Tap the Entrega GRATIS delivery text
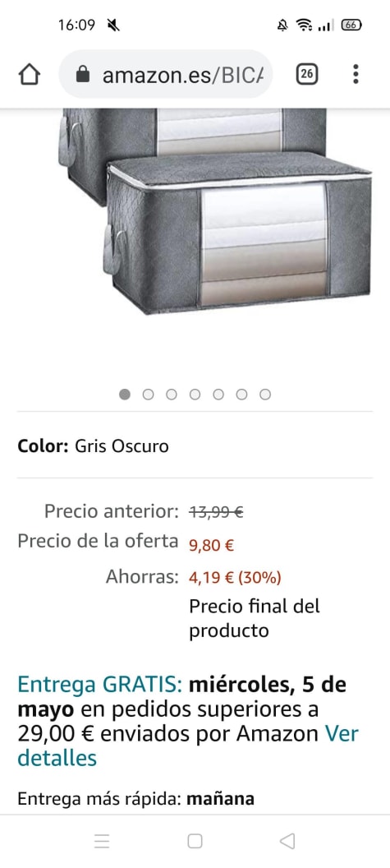Image resolution: width=390 pixels, height=868 pixels. pos(100,685)
